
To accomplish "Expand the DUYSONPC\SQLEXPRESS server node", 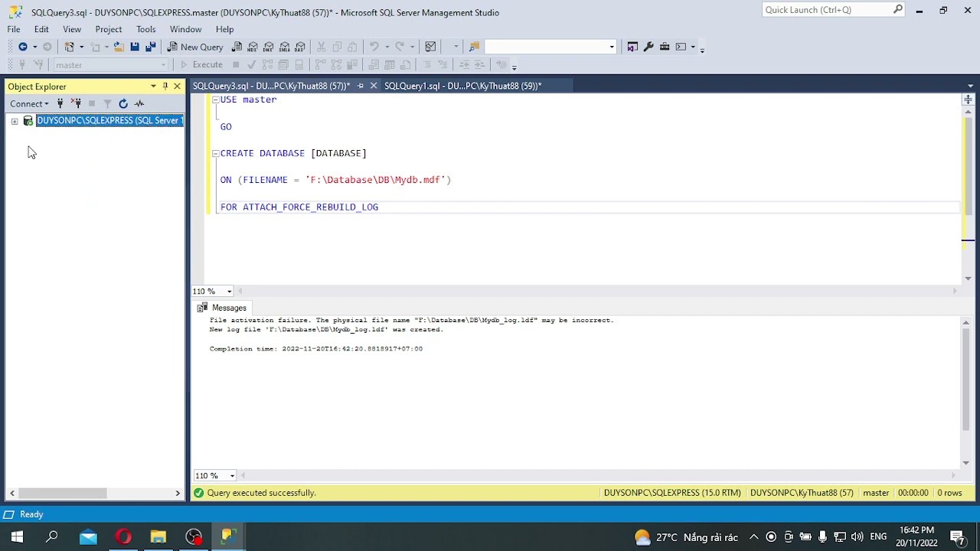I will (15, 121).
